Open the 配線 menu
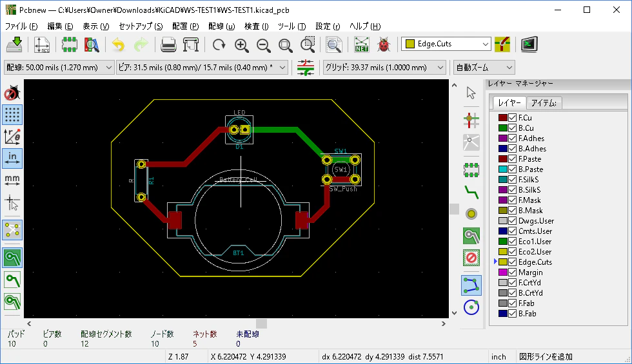This screenshot has height=364, width=632. (x=221, y=26)
